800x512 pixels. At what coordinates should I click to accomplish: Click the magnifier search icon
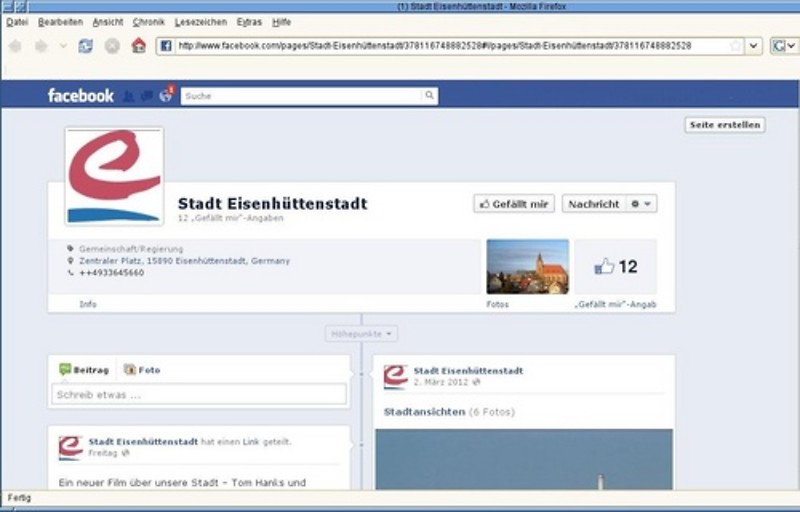coord(430,95)
